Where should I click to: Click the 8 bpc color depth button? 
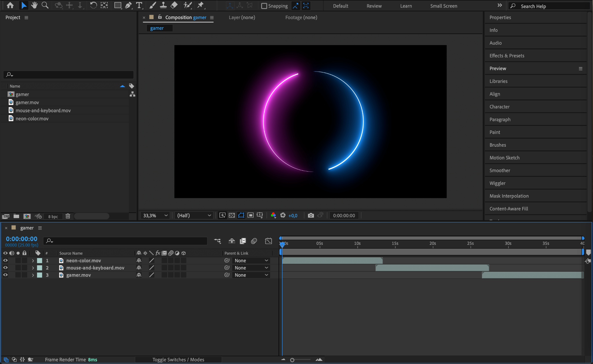point(53,216)
